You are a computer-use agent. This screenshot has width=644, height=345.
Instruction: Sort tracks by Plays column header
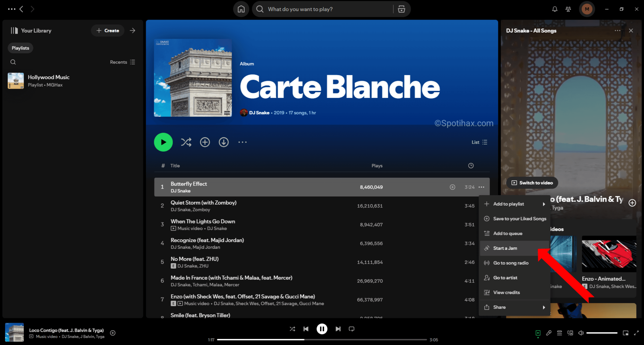(377, 166)
